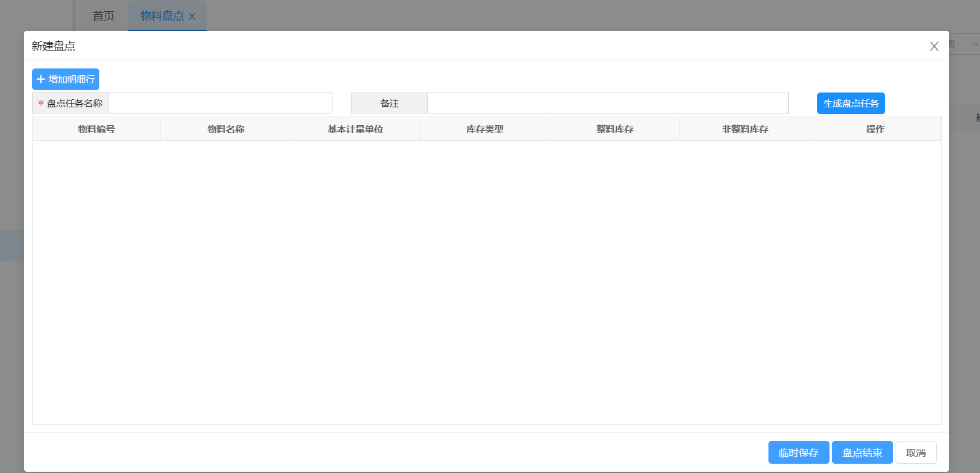Add a detail row with 增加明细行
980x473 pixels.
[66, 79]
